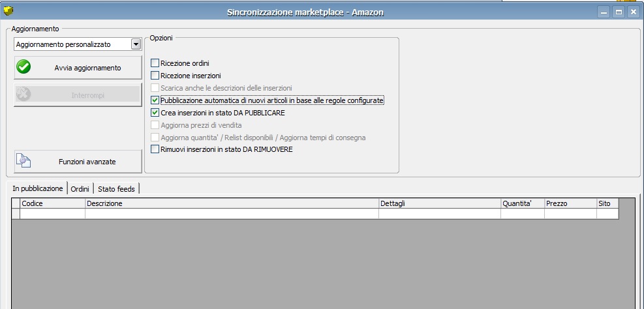Switch to the In pubblicazione tab
This screenshot has width=644, height=309.
(x=37, y=188)
